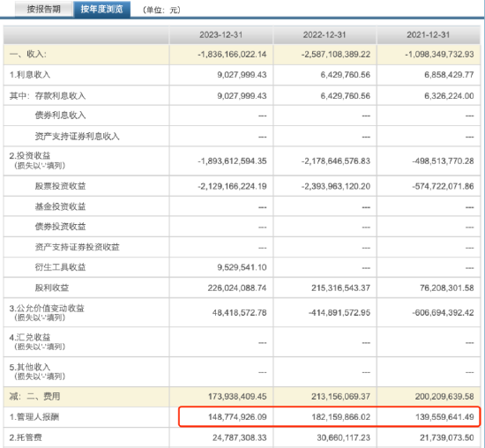Click the 2021 deposit interest 6,326,224.00
485x448 pixels.
(449, 96)
